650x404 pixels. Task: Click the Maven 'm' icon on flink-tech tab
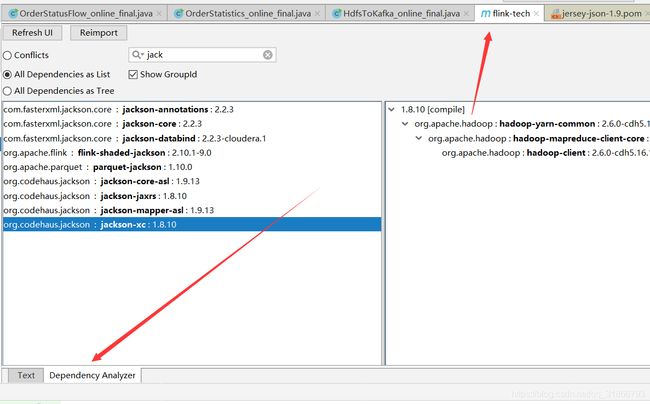485,14
